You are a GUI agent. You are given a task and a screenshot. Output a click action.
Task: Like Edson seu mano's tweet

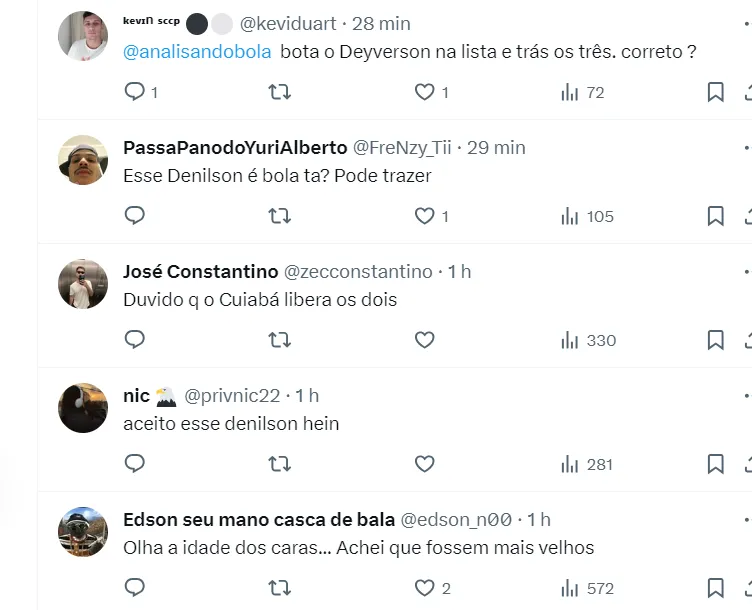(x=425, y=588)
